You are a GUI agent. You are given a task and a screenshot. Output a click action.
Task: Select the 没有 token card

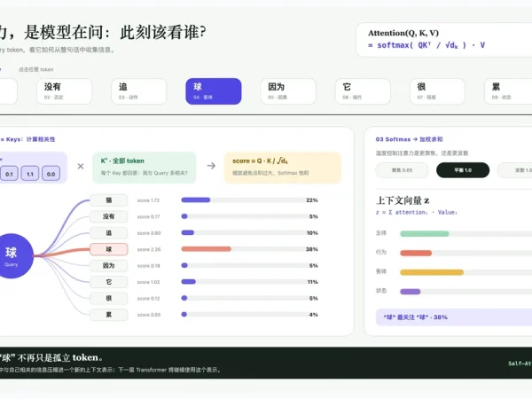[x=64, y=91]
